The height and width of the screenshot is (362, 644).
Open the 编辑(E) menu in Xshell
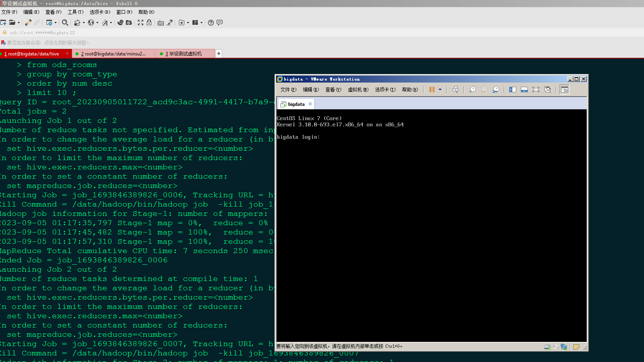(x=31, y=12)
